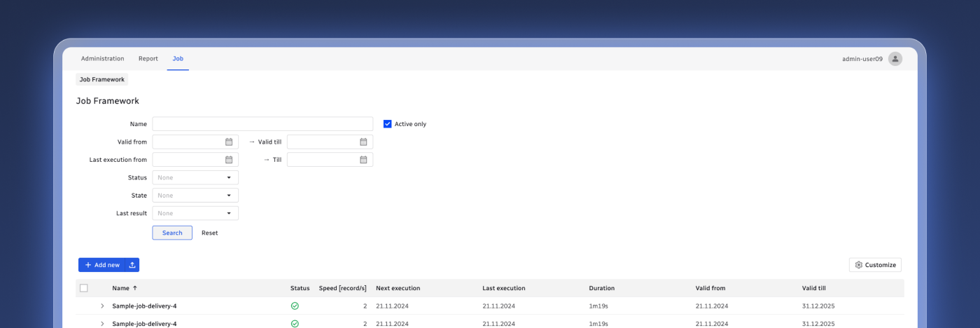Click the Search button
The height and width of the screenshot is (328, 980).
click(x=172, y=233)
